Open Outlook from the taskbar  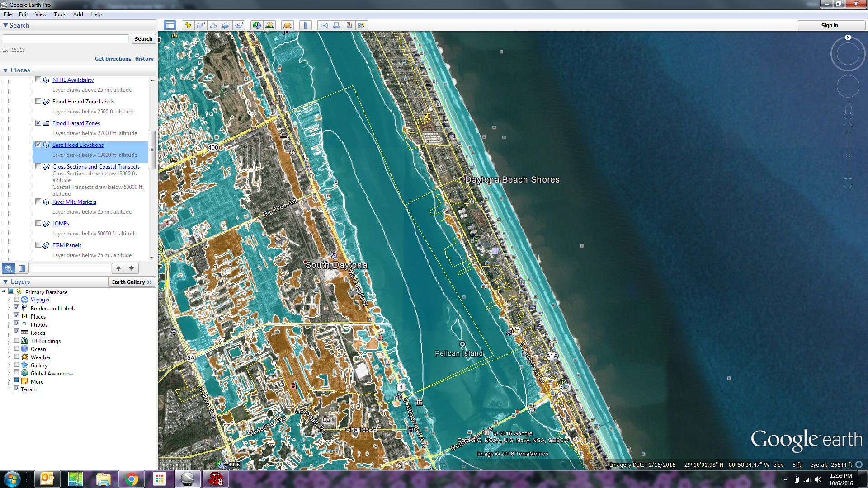(47, 479)
